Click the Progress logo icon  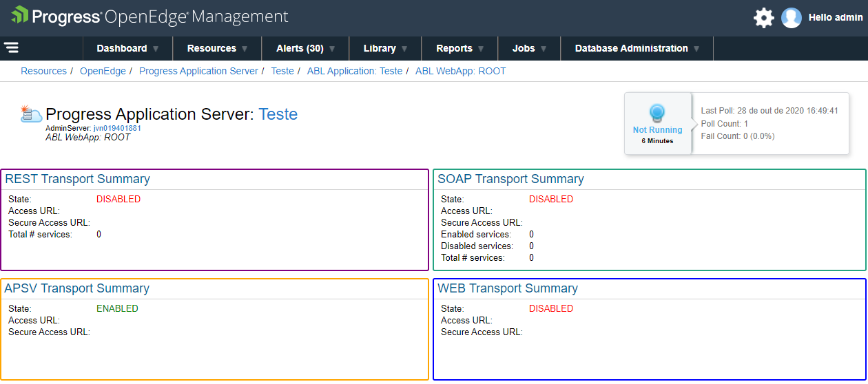pyautogui.click(x=19, y=17)
